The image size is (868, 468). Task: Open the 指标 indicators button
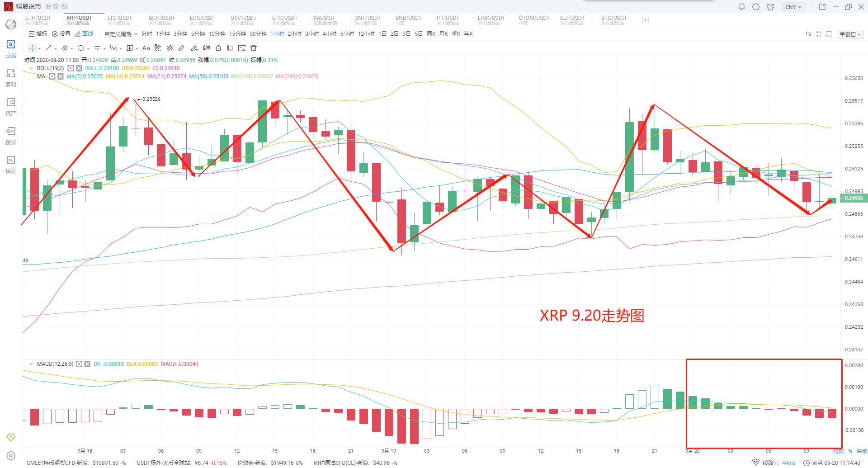pyautogui.click(x=38, y=34)
